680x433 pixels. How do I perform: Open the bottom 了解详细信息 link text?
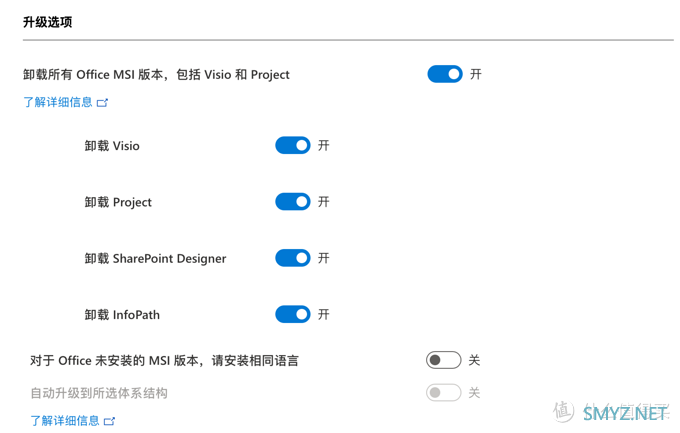[x=65, y=421]
